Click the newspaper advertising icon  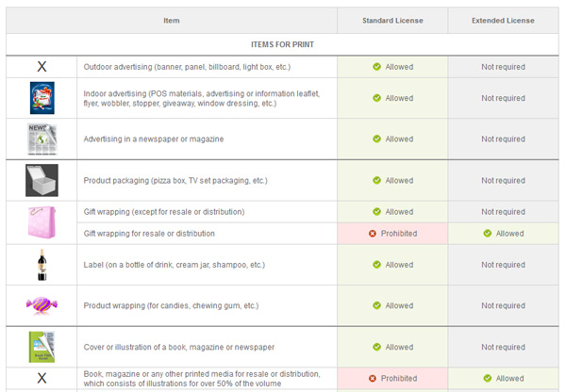pyautogui.click(x=42, y=139)
